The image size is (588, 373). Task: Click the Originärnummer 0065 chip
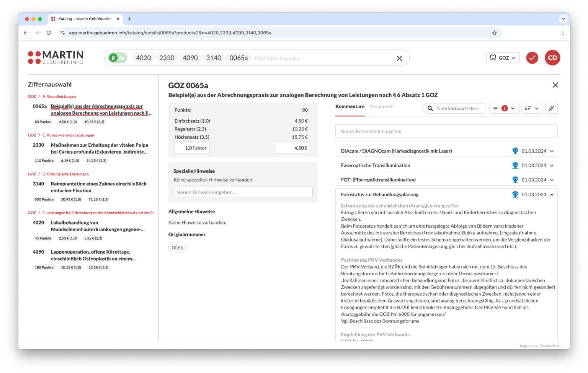[x=177, y=248]
